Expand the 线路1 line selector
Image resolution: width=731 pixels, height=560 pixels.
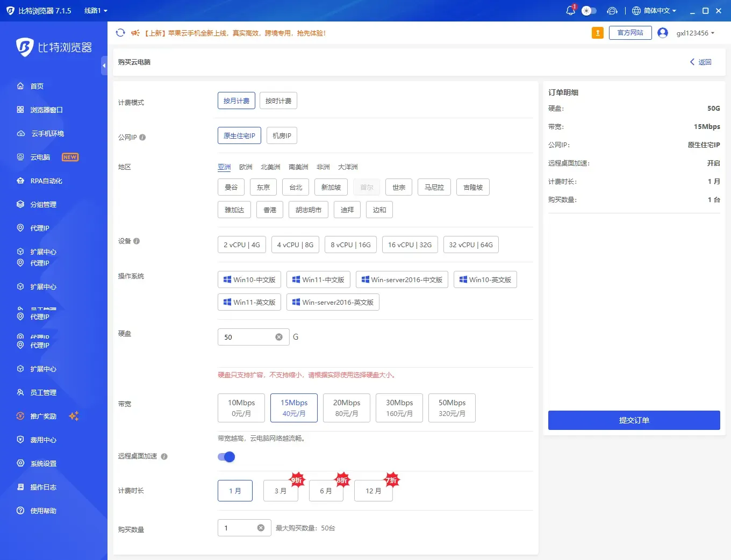pyautogui.click(x=96, y=11)
